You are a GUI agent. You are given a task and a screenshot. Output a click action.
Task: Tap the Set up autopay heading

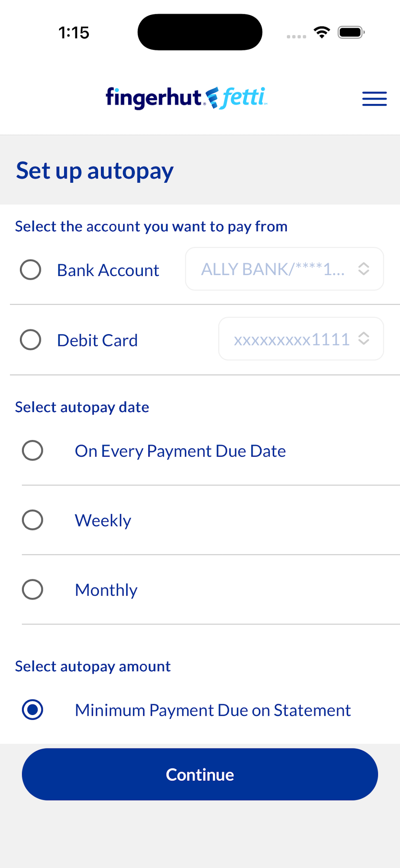click(x=95, y=171)
